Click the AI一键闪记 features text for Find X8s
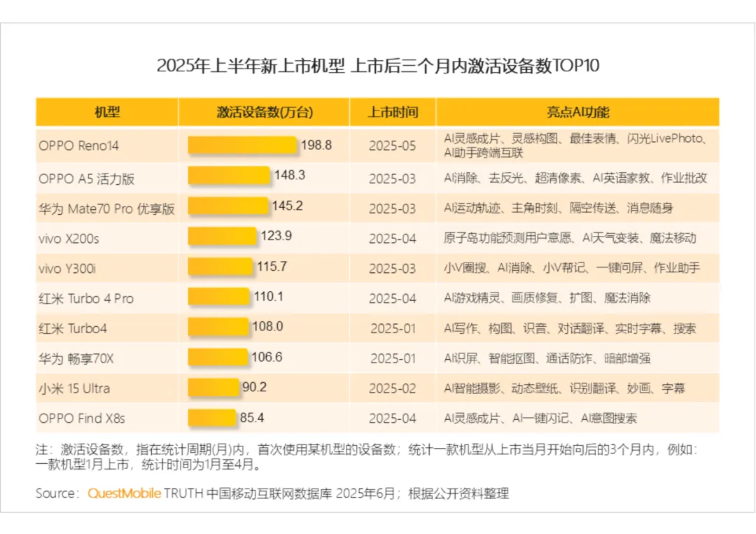This screenshot has width=756, height=534. coord(540,418)
